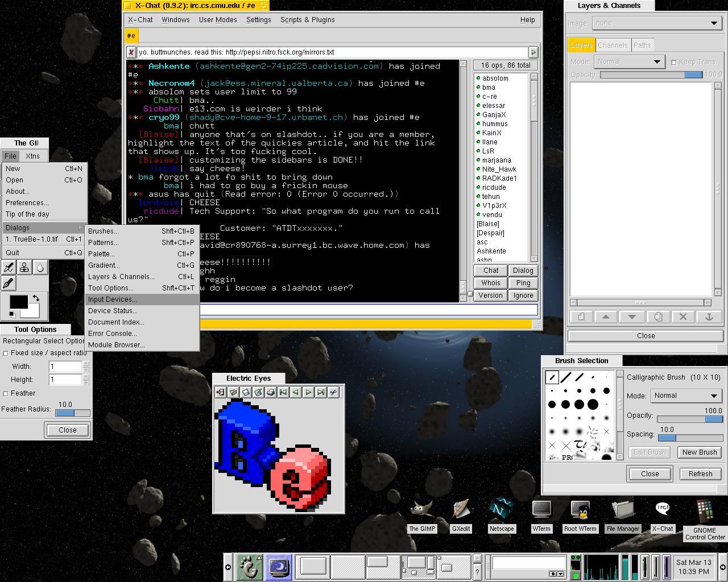Screen dimensions: 728x582
Task: Click the brush Opacity slider
Action: point(690,419)
